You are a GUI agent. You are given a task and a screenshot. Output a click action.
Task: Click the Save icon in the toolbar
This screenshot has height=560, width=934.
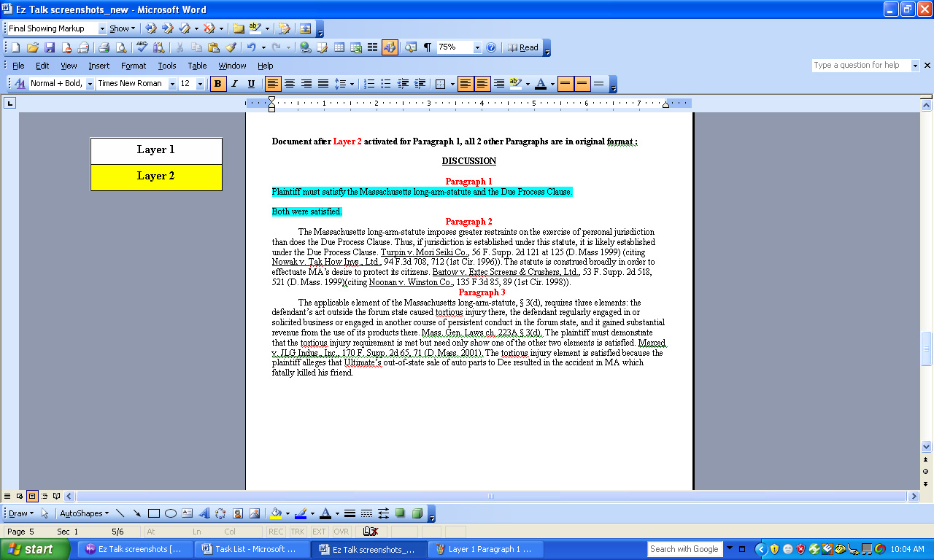coord(50,47)
